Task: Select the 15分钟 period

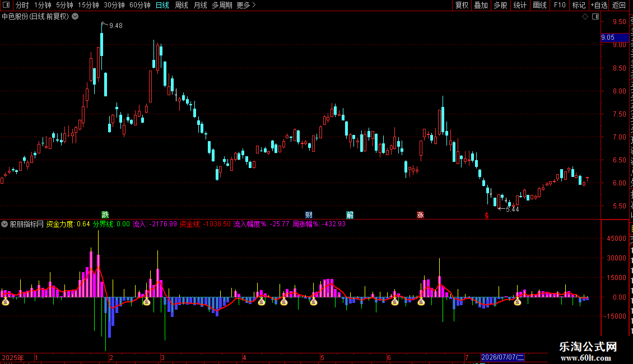Action: click(x=89, y=5)
